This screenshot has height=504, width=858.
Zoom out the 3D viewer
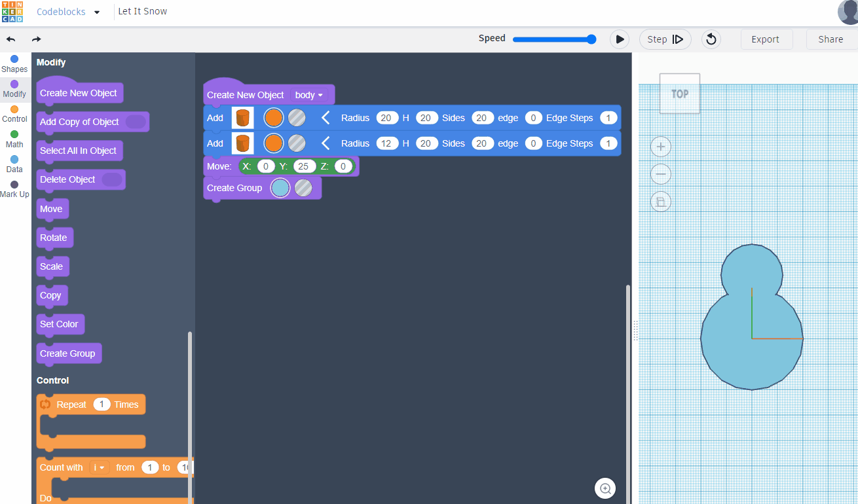[661, 174]
